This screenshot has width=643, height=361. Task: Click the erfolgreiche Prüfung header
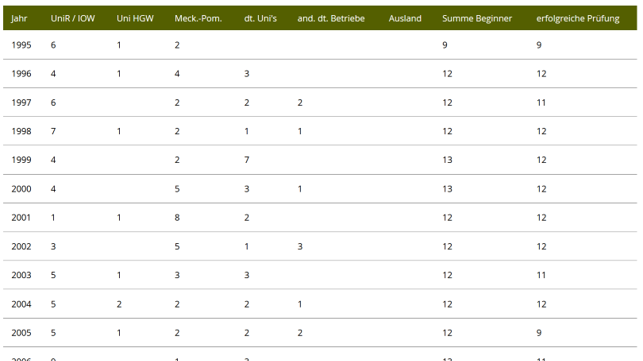coord(578,19)
